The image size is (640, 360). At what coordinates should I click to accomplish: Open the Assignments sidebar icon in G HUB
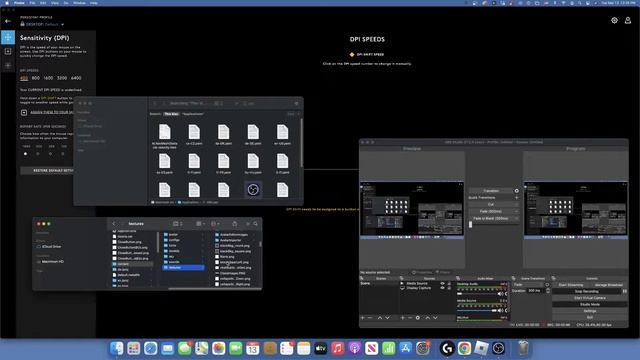click(x=8, y=51)
